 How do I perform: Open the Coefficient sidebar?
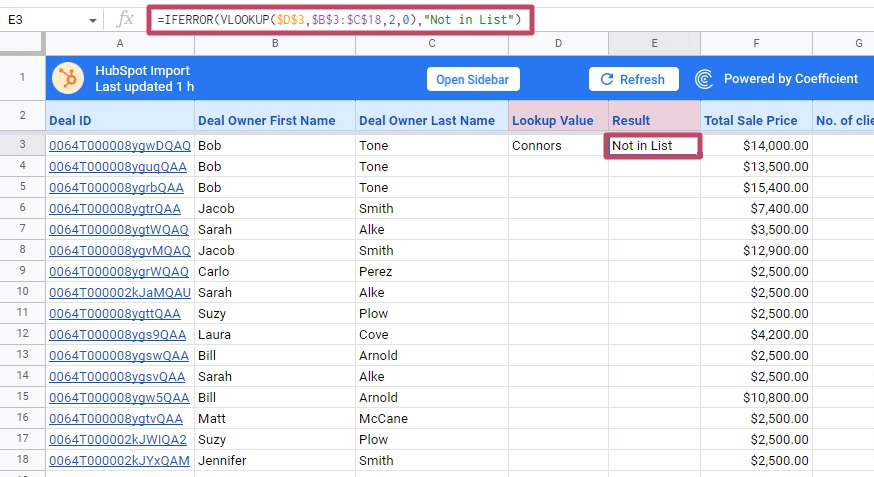472,79
